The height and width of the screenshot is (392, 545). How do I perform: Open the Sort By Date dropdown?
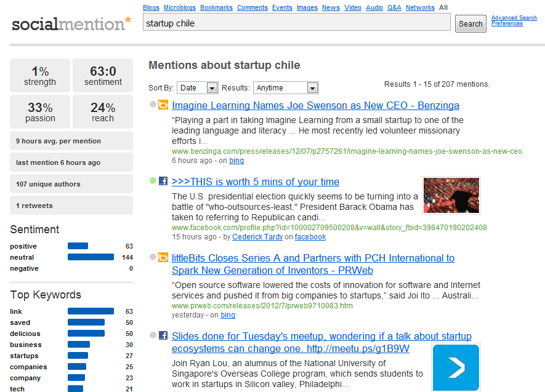(x=198, y=88)
